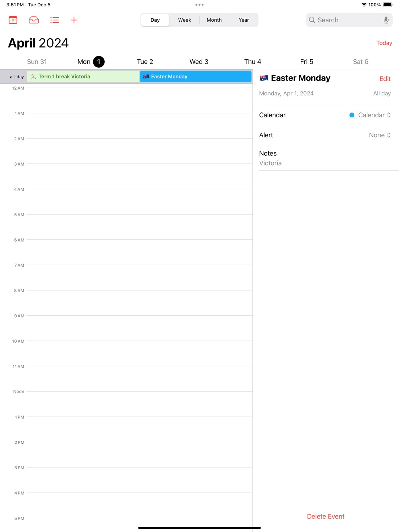Open the calendar inbox tray icon
This screenshot has height=532, width=399.
34,20
